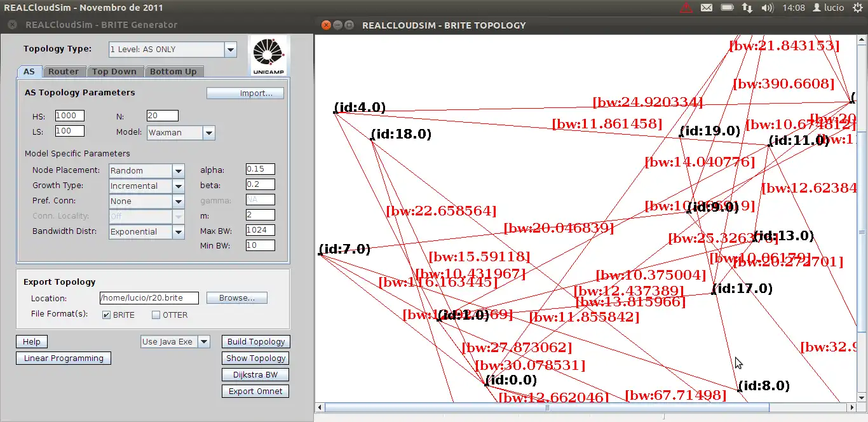Click the battery status indicator
The width and height of the screenshot is (868, 422).
coord(728,8)
